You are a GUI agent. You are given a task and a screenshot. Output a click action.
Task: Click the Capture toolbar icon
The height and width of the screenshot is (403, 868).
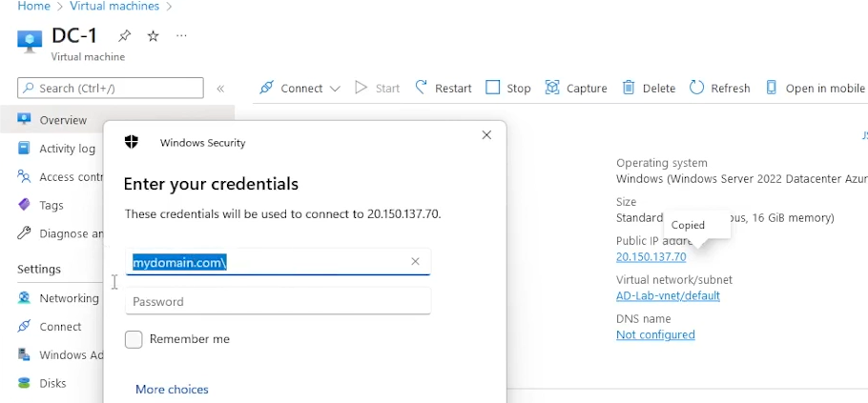[552, 88]
